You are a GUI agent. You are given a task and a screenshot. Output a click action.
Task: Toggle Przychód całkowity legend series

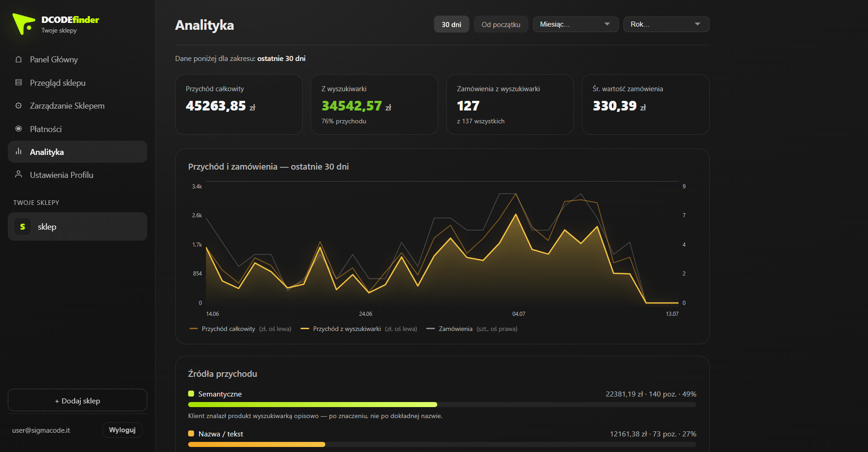[240, 329]
